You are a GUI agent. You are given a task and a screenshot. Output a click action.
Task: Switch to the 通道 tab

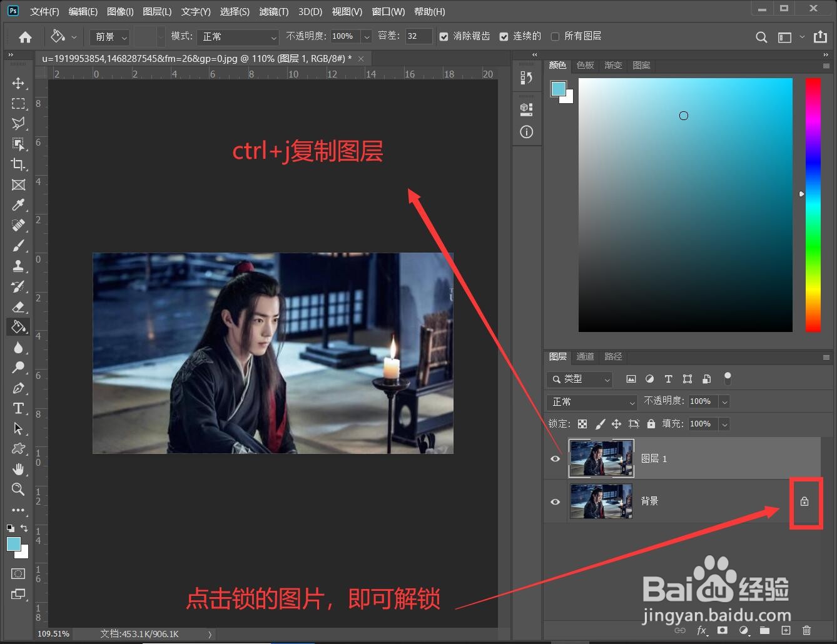click(586, 356)
